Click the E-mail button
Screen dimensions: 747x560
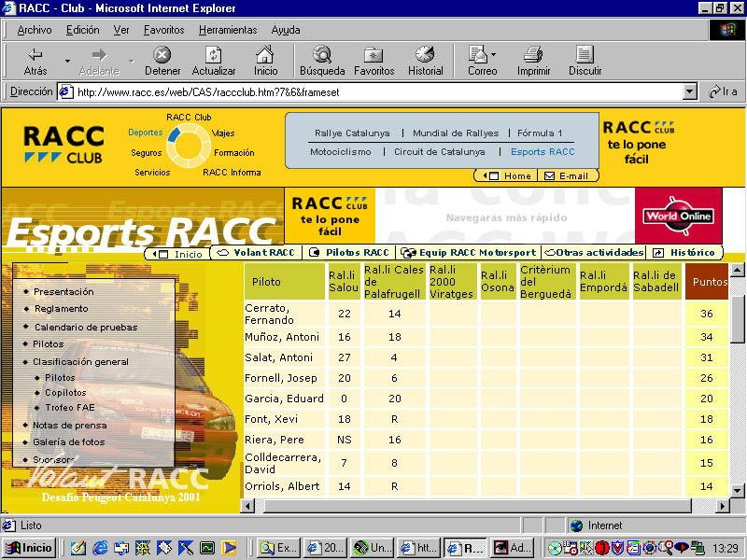[x=567, y=175]
